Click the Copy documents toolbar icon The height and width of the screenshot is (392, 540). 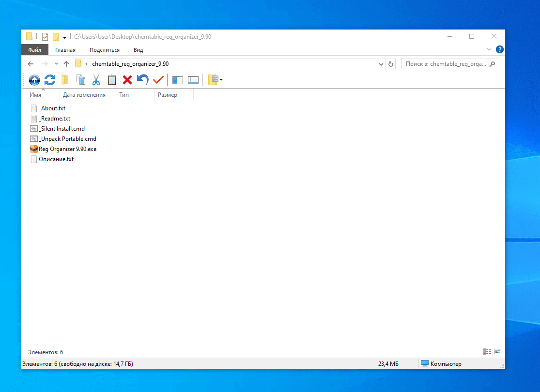[x=81, y=80]
